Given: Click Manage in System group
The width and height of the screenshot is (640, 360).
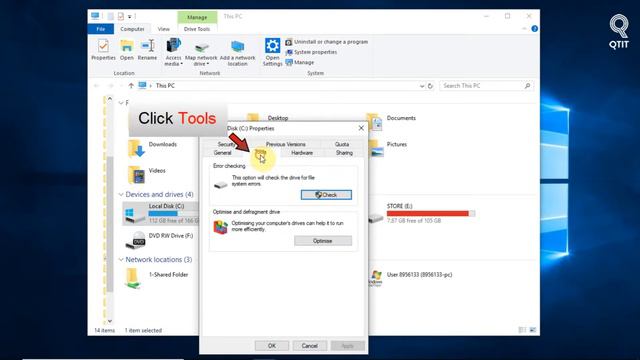Looking at the screenshot, I should tap(300, 62).
